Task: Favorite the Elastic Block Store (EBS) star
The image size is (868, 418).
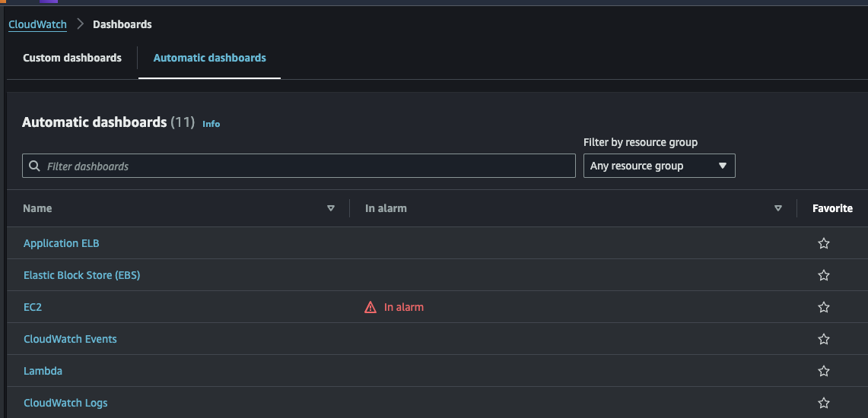Action: pyautogui.click(x=824, y=275)
